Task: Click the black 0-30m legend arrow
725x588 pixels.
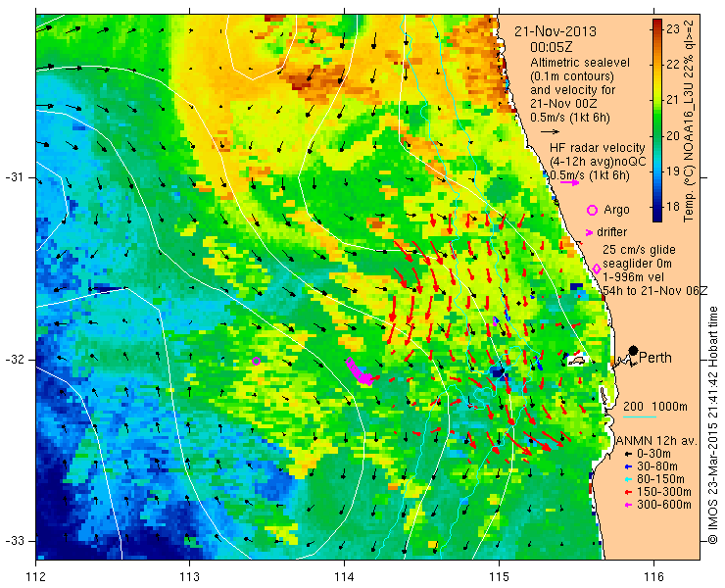Action: [x=627, y=455]
